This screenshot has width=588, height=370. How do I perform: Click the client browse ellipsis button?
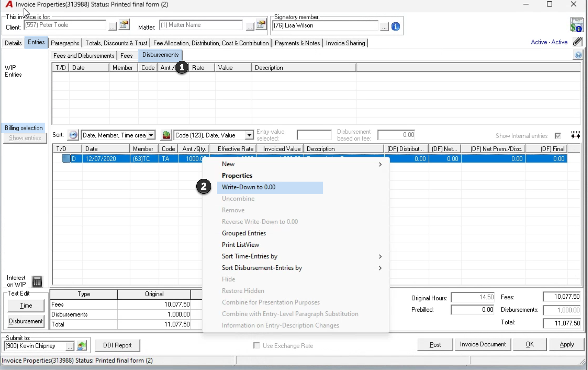(x=112, y=26)
